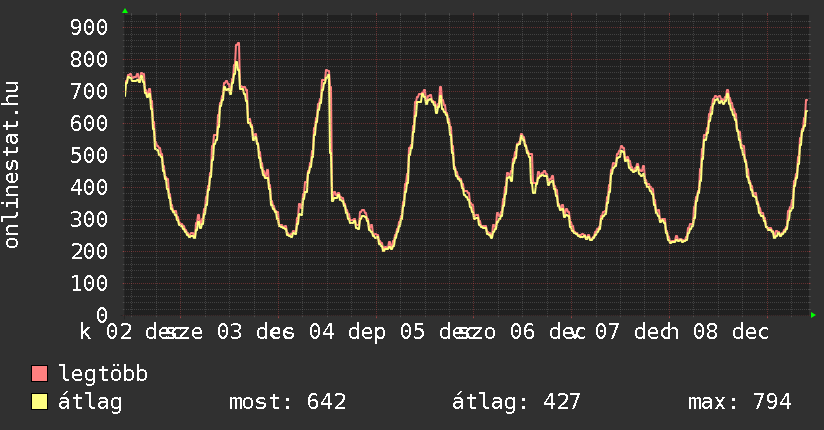Click the 200 y-axis label
The image size is (824, 430).
[89, 251]
